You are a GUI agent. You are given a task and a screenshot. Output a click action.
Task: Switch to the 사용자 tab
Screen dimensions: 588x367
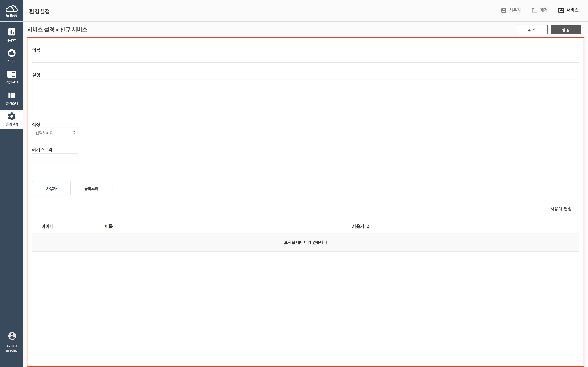51,189
